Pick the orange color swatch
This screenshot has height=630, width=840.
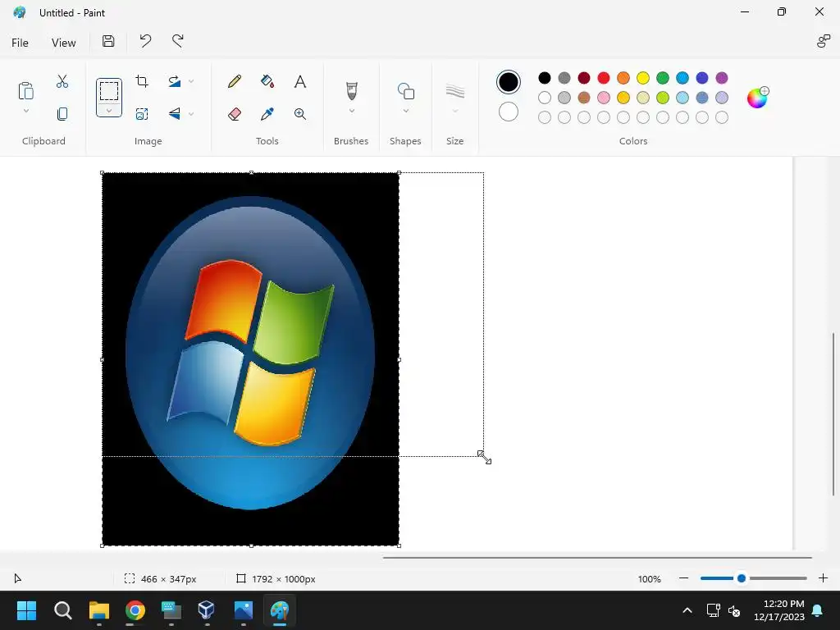[623, 78]
